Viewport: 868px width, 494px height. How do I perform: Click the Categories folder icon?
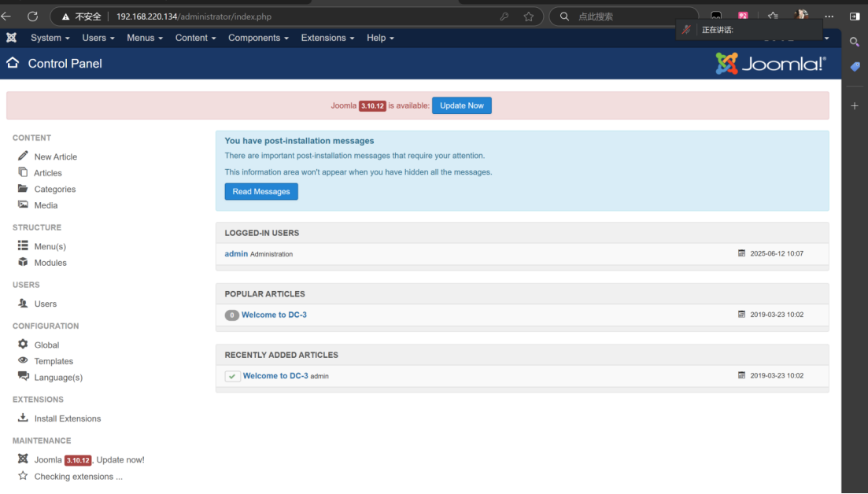(x=23, y=188)
